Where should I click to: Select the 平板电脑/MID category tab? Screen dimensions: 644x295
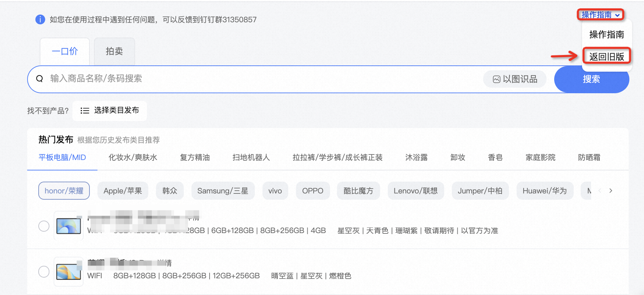tap(62, 158)
